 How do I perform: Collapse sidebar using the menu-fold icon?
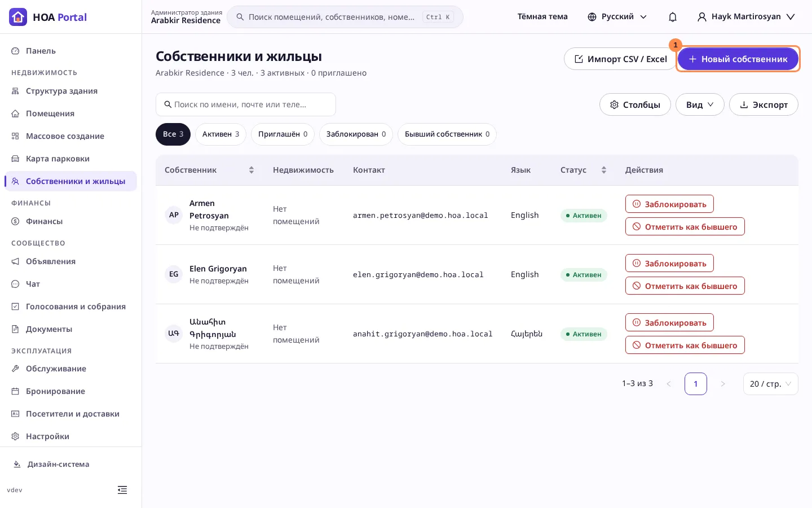tap(122, 490)
